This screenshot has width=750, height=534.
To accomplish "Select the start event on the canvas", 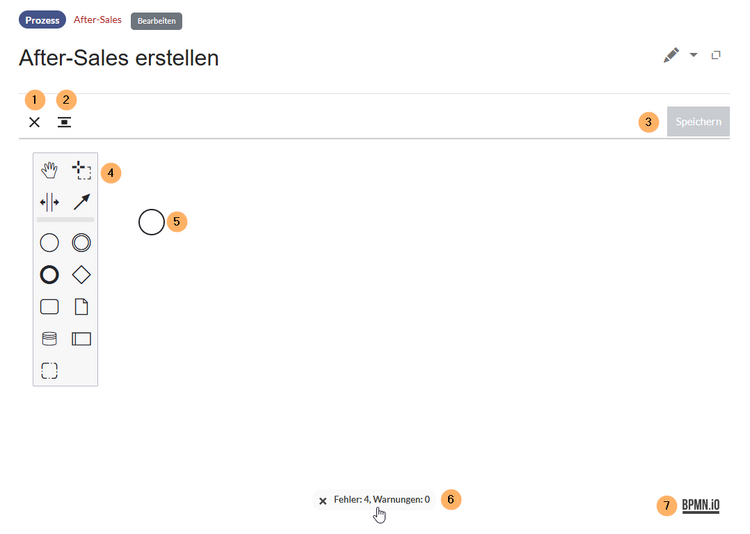I will coord(151,222).
